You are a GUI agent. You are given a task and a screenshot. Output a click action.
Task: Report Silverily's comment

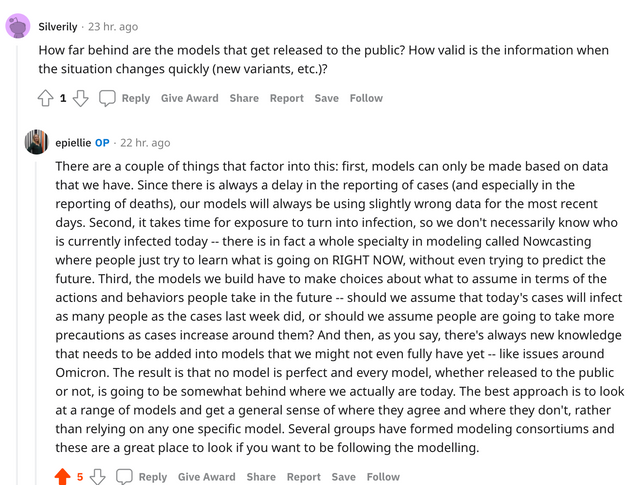coord(286,98)
